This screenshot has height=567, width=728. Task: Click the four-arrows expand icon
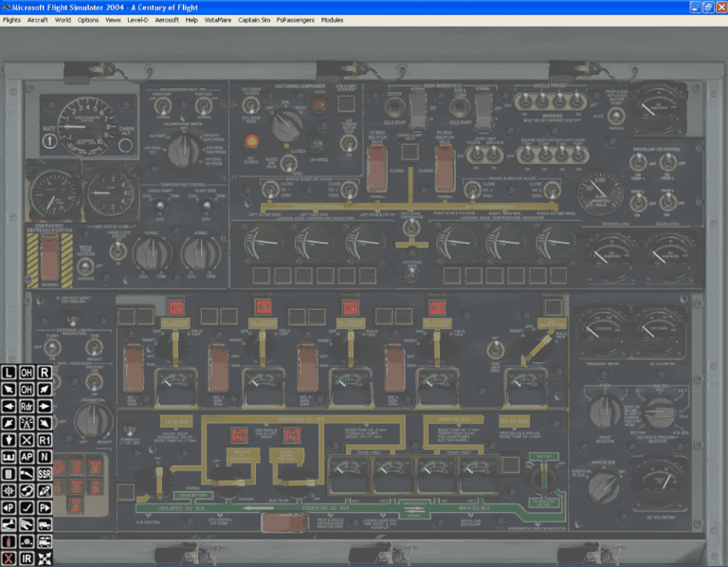pos(44,558)
